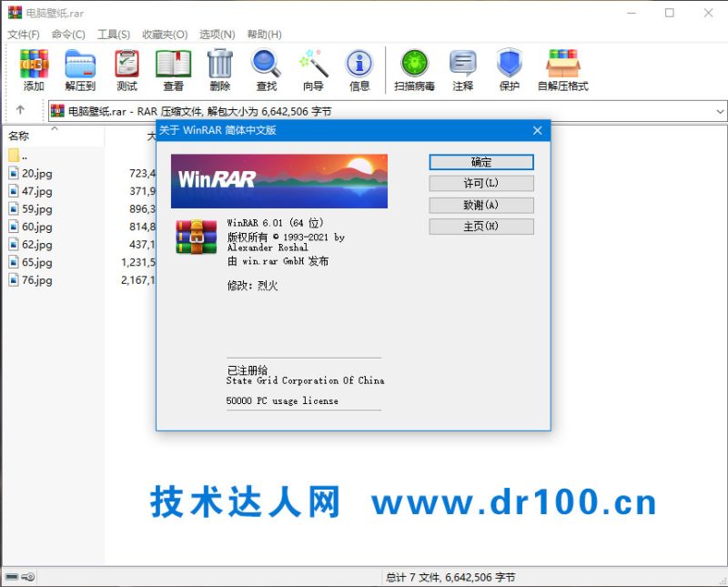Image resolution: width=728 pixels, height=587 pixels.
Task: Open the 工具(S) menu
Action: (x=114, y=35)
